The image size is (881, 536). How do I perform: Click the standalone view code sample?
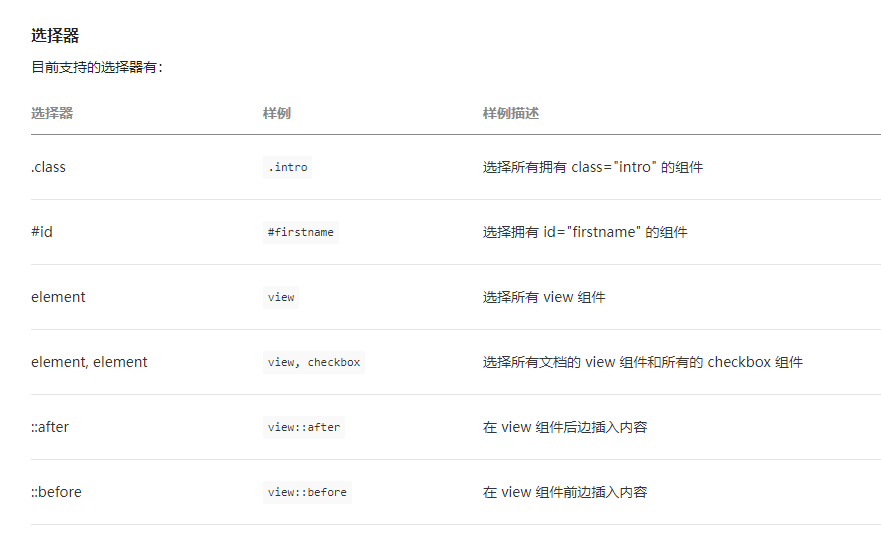[281, 297]
